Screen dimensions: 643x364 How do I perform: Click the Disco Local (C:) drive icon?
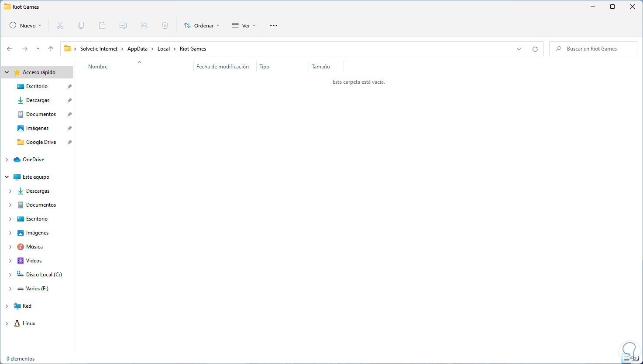pos(20,274)
